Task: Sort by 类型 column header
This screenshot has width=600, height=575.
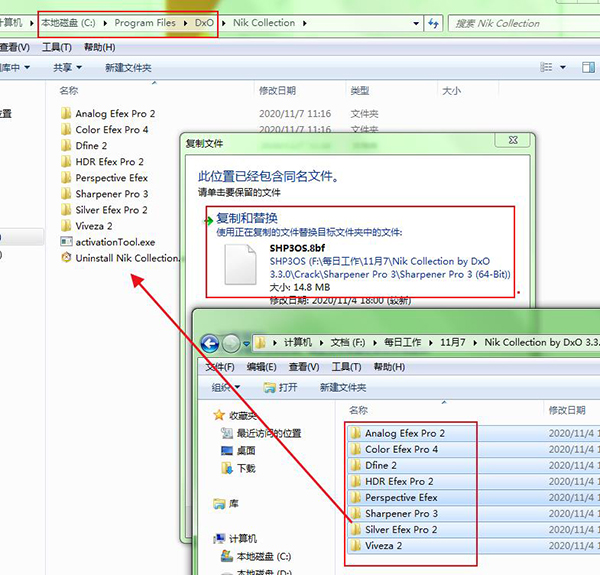Action: pyautogui.click(x=360, y=91)
